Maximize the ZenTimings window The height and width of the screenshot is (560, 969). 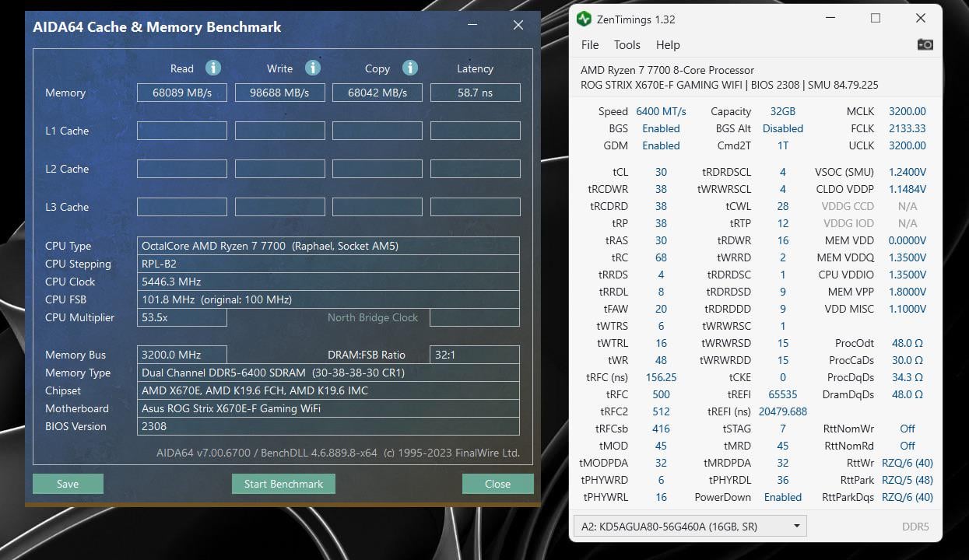876,19
